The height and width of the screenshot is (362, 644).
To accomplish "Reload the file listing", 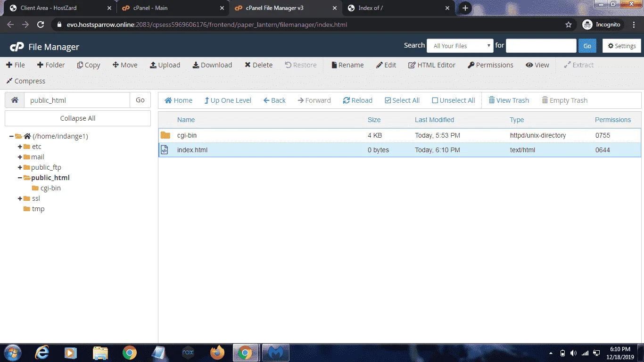I will [357, 100].
